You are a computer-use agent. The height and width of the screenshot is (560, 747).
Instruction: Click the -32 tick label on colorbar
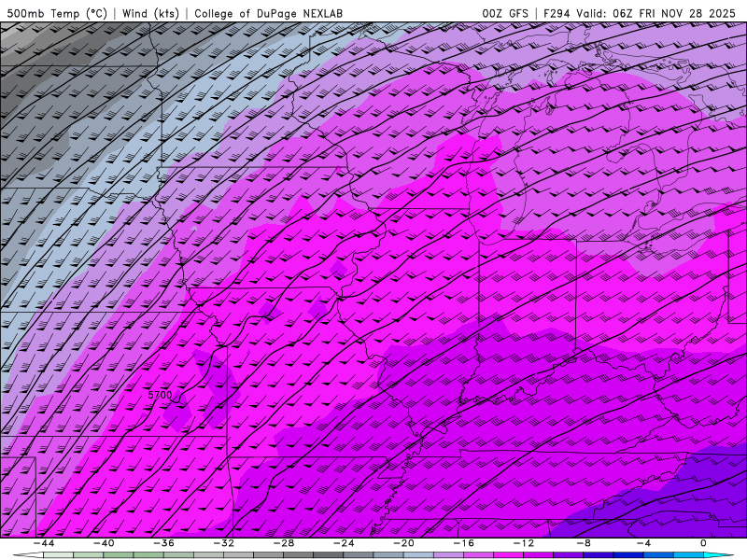(223, 543)
